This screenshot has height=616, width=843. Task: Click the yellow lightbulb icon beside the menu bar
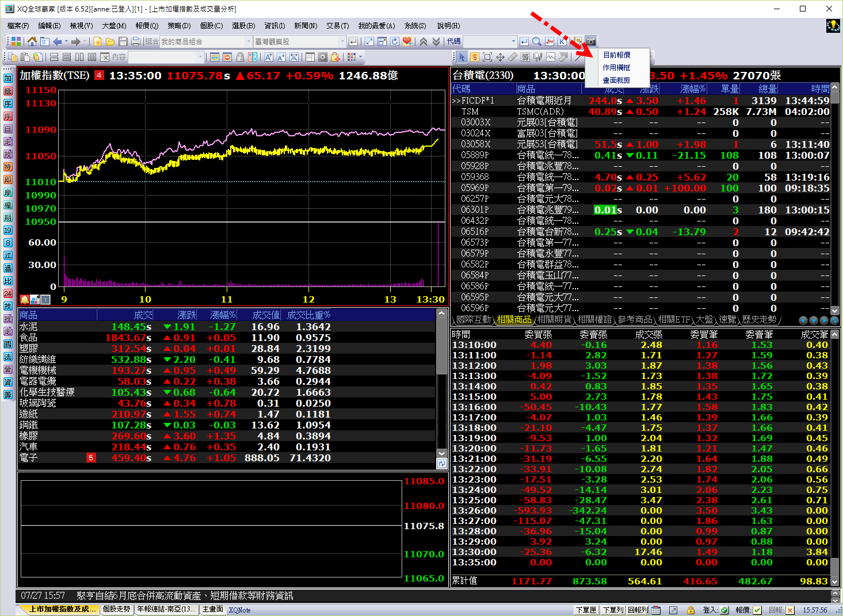pyautogui.click(x=833, y=25)
